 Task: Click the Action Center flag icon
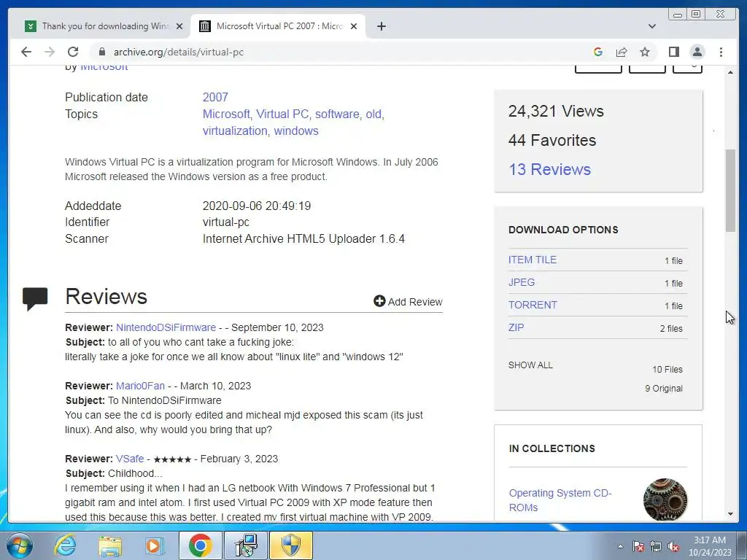pos(638,546)
